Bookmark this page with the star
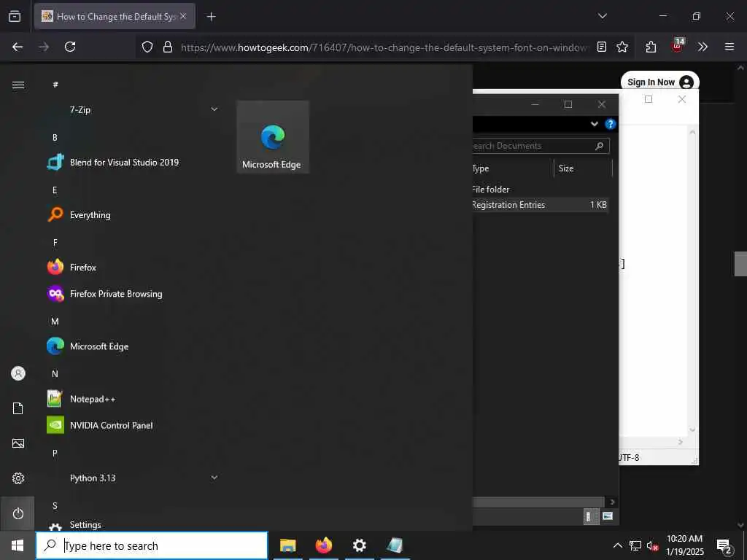The image size is (747, 560). click(x=622, y=47)
